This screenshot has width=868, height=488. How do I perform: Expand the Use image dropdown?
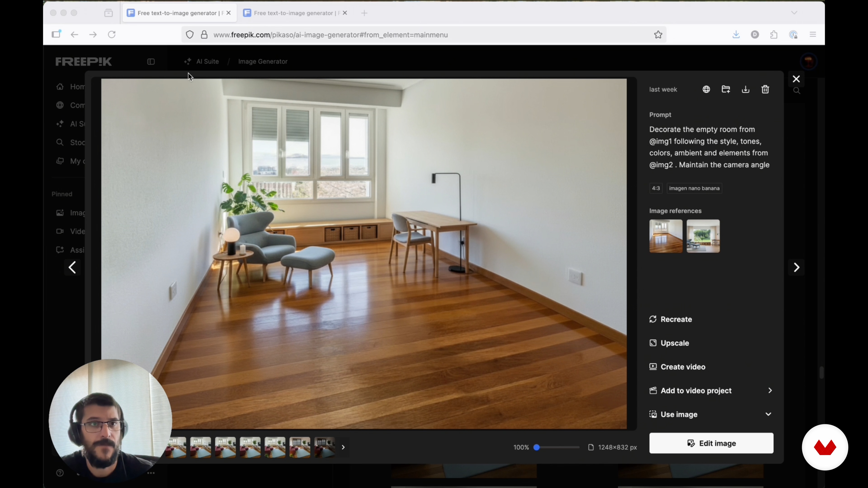pos(768,414)
